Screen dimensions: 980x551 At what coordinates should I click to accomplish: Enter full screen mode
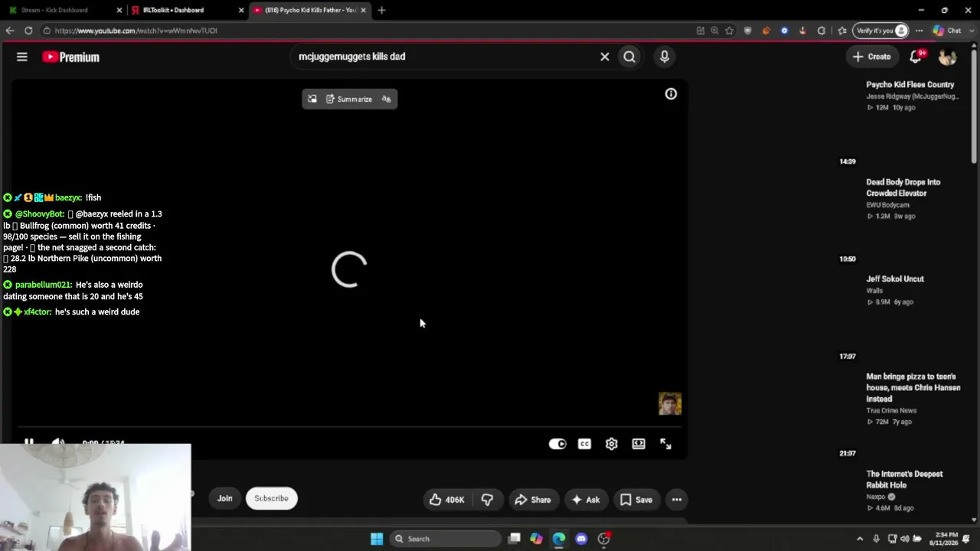[x=665, y=444]
